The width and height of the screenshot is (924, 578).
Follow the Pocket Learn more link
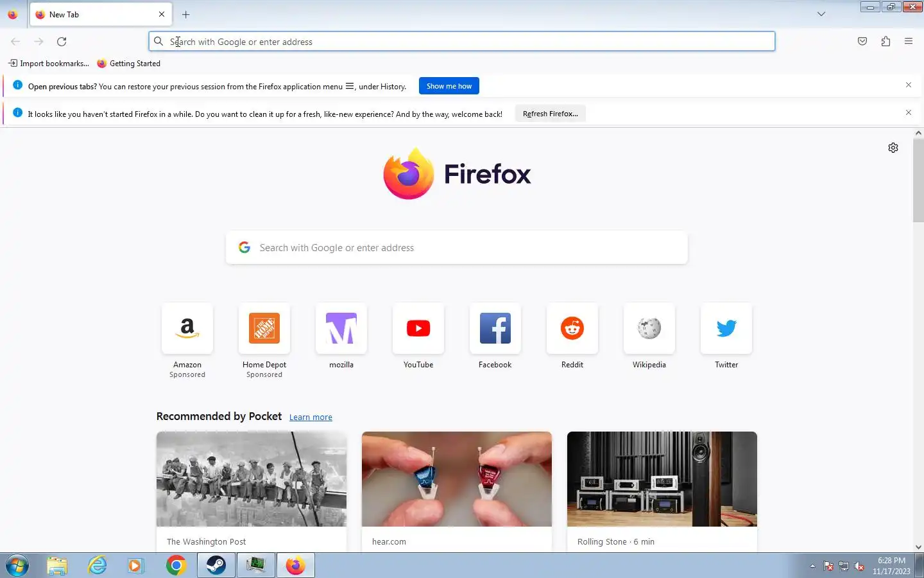tap(311, 417)
